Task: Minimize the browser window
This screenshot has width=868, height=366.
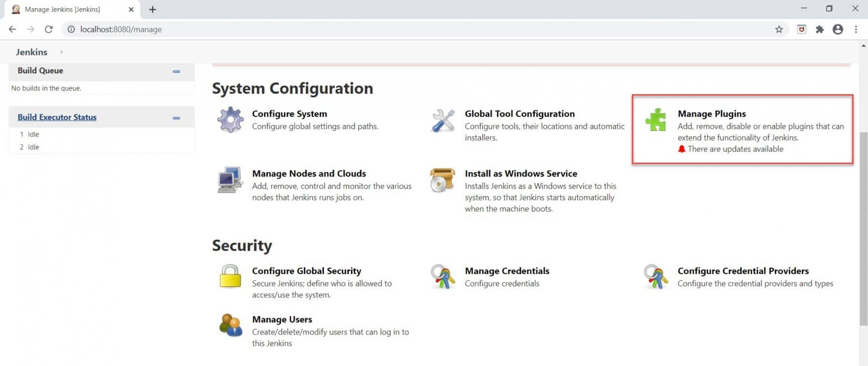Action: point(803,9)
